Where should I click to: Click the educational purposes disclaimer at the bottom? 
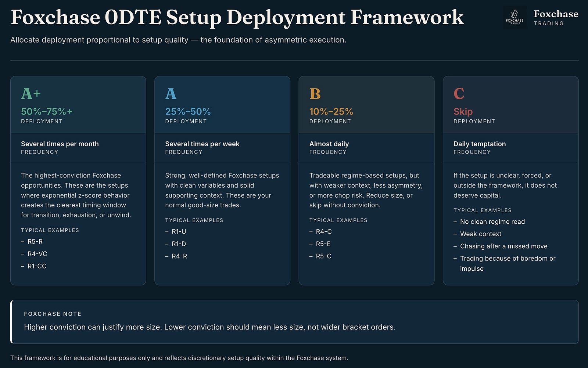click(x=179, y=358)
